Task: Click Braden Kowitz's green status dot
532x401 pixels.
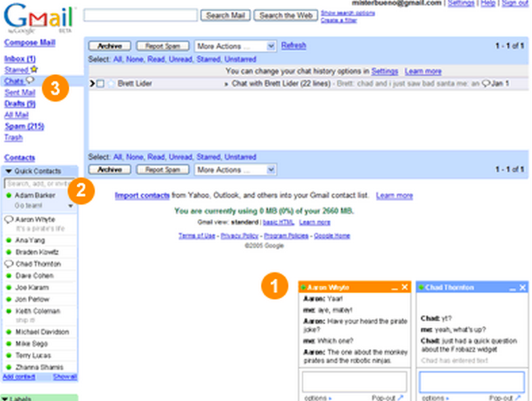Action: 9,252
